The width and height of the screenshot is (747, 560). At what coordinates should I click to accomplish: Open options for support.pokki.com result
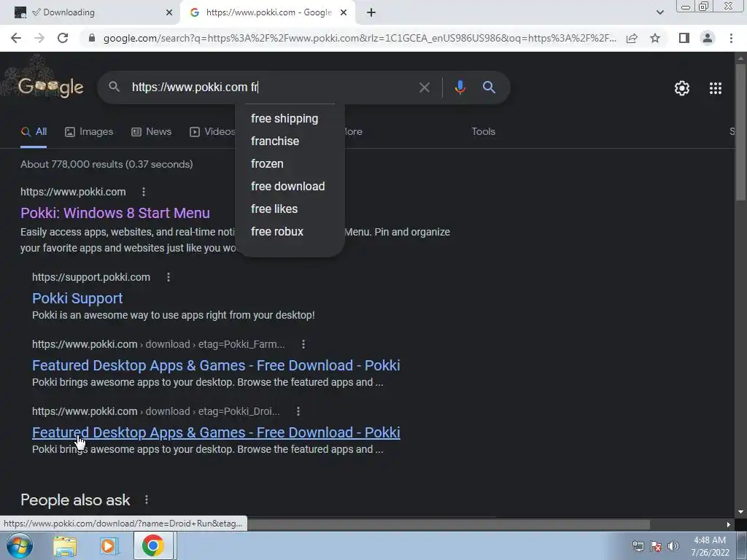169,277
